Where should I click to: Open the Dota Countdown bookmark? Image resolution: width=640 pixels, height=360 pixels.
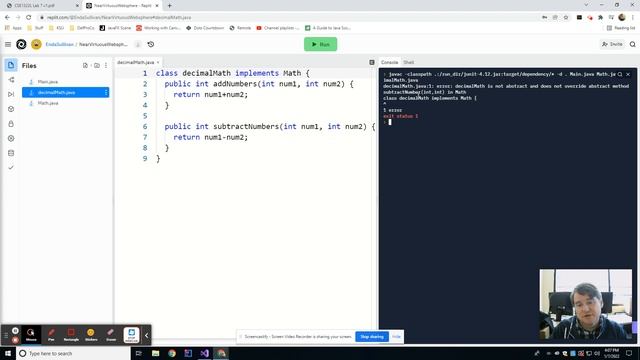pos(205,28)
